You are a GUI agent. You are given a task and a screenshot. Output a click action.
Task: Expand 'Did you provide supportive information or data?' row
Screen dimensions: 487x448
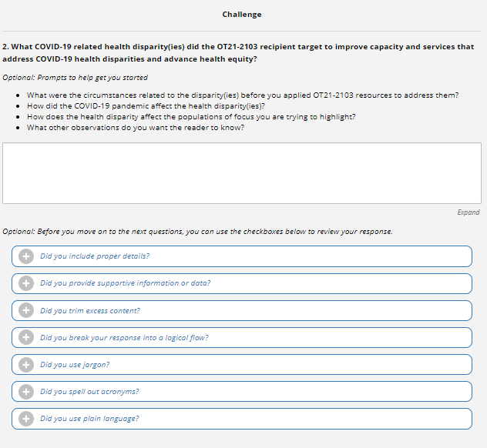click(125, 283)
